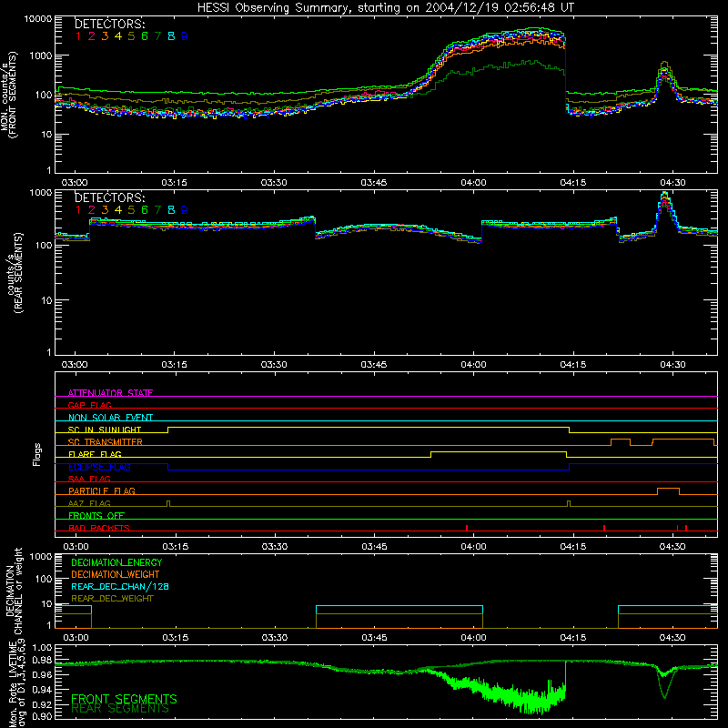
Task: Click the ECLIPSE_FLAG label
Action: [x=99, y=467]
